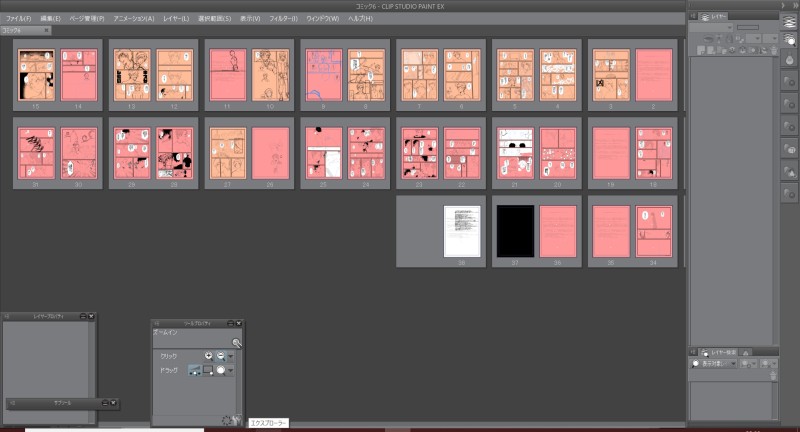
Task: Switch to the triangle-icon tab beside レイヤー検索
Action: [745, 352]
